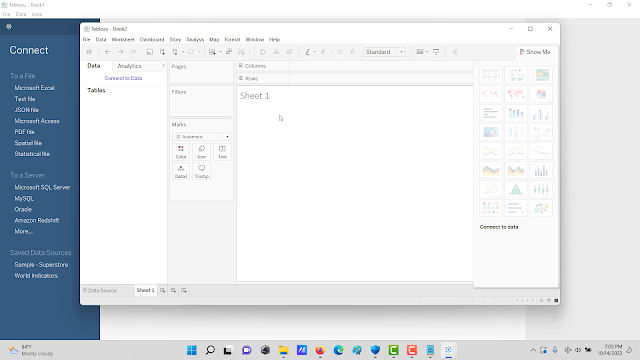Viewport: 640px width, 360px height.
Task: Click the New Data Source toolbar icon
Action: (x=162, y=52)
